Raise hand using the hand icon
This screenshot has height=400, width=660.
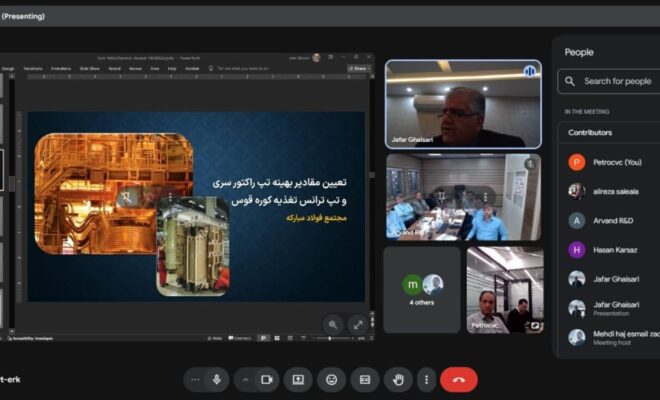pyautogui.click(x=398, y=380)
